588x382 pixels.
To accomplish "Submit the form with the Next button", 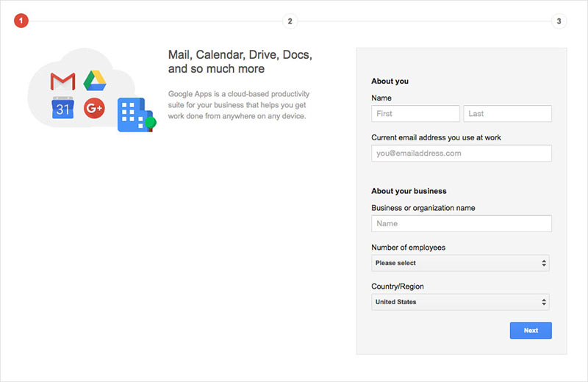I will click(x=531, y=331).
